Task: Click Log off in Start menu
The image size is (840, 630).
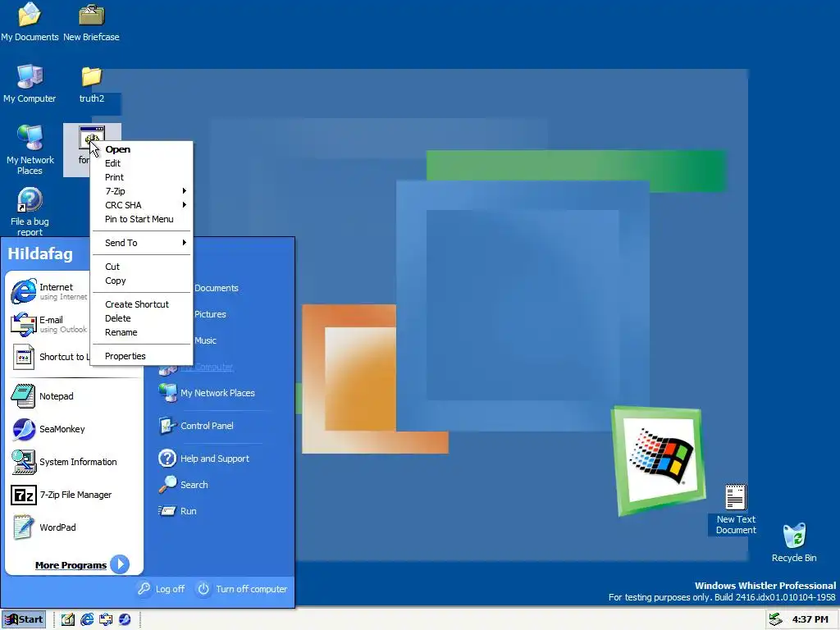Action: [161, 589]
